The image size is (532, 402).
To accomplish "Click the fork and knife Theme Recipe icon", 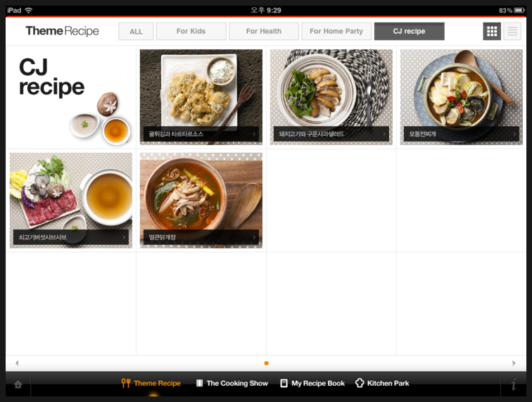I will pyautogui.click(x=125, y=383).
